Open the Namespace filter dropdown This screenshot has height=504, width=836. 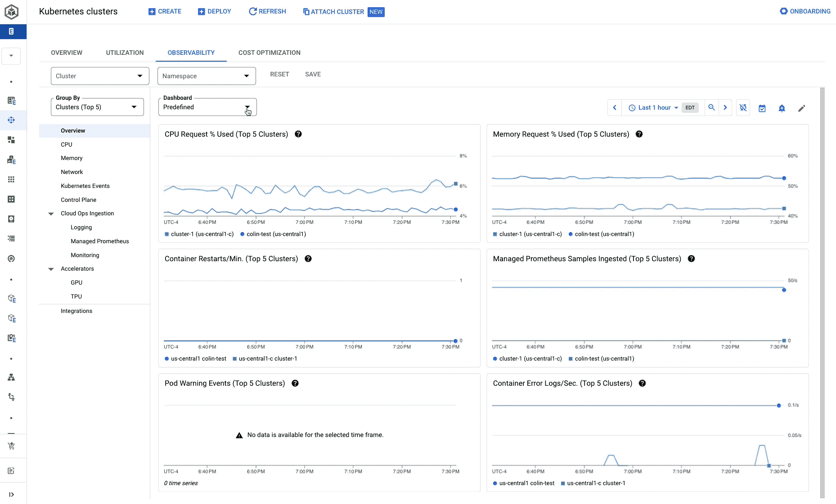207,76
